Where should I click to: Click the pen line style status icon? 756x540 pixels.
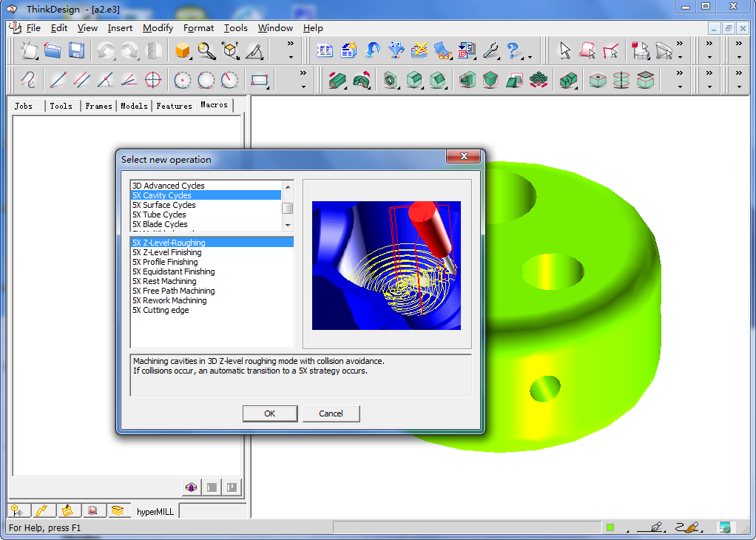click(x=651, y=527)
